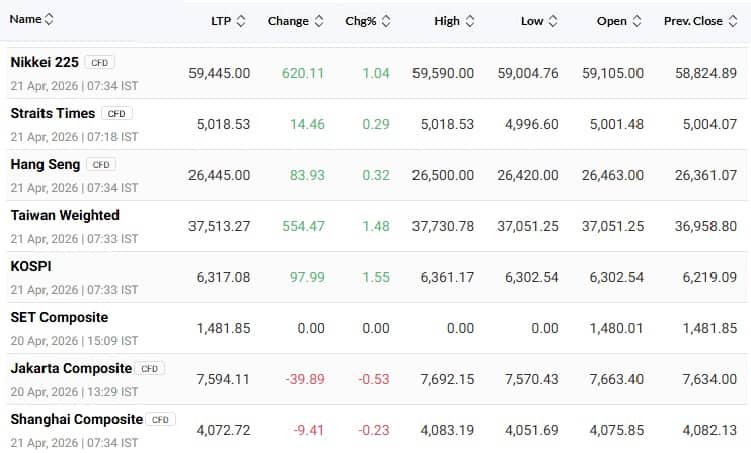Sort by Chg% column arrows
This screenshot has height=453, width=751.
[x=386, y=21]
